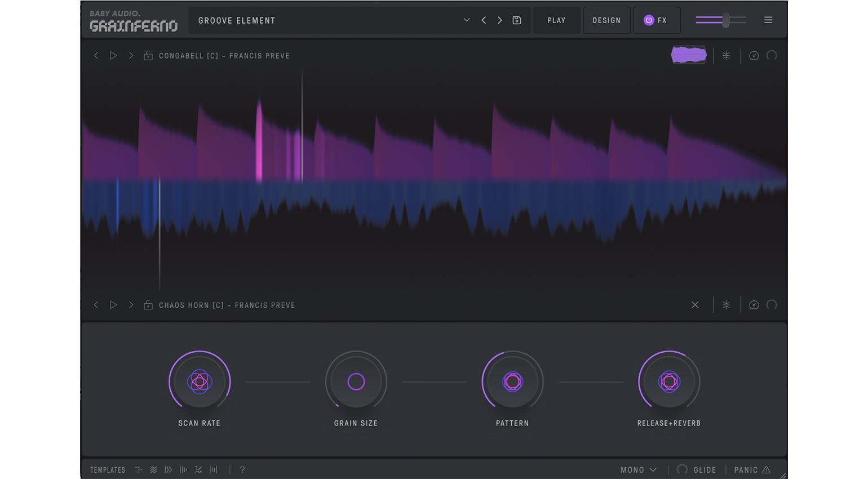
Task: Expand the Groove Element preset dropdown
Action: coord(466,20)
